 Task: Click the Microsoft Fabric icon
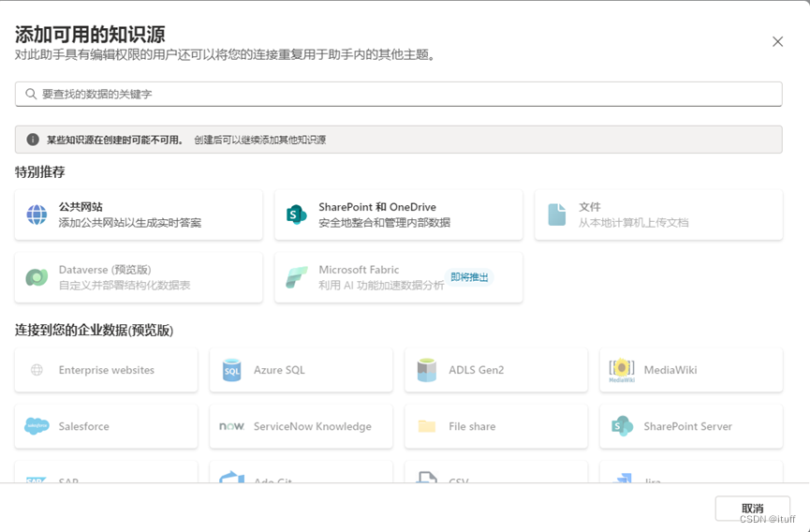pos(297,277)
